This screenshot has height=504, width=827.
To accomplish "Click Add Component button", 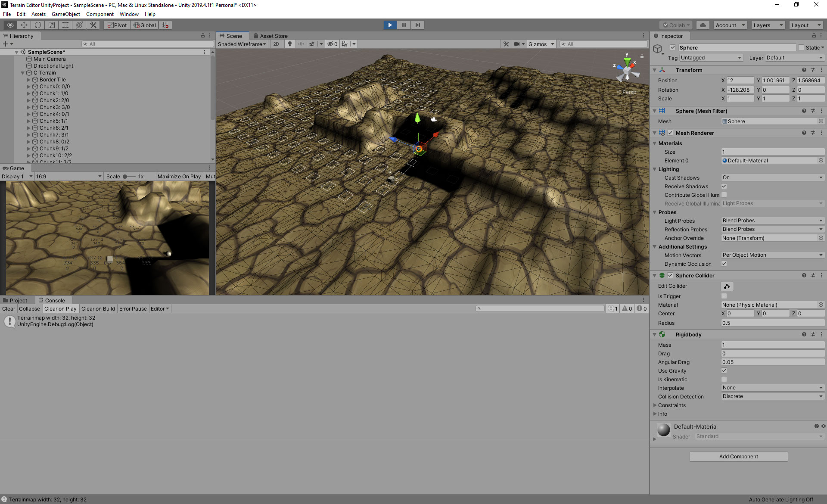I will [738, 457].
